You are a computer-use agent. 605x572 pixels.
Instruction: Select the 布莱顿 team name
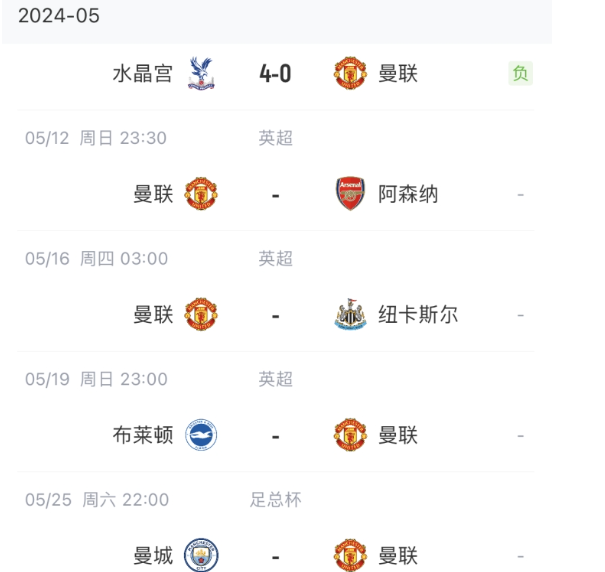(143, 435)
